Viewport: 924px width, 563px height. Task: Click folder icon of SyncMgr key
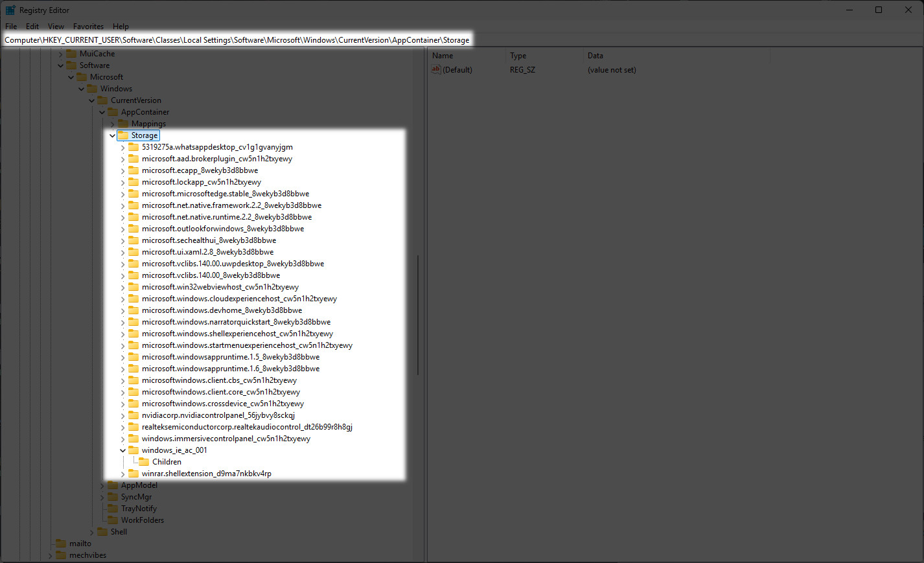tap(113, 497)
